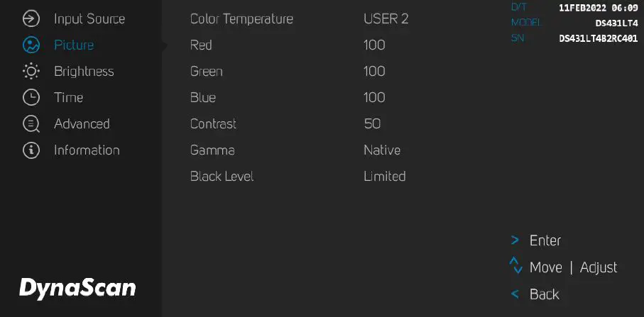Select the Blue setting row label
This screenshot has width=644, height=317.
point(202,97)
